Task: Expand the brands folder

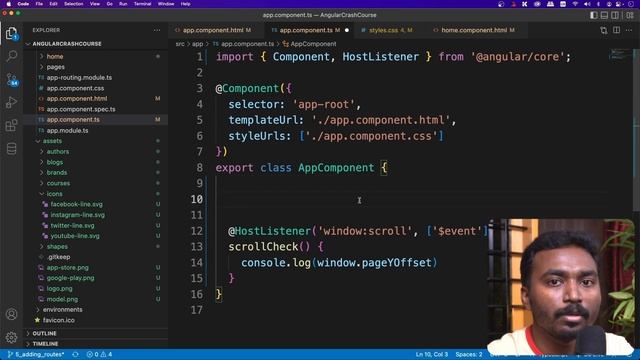Action: [57, 173]
